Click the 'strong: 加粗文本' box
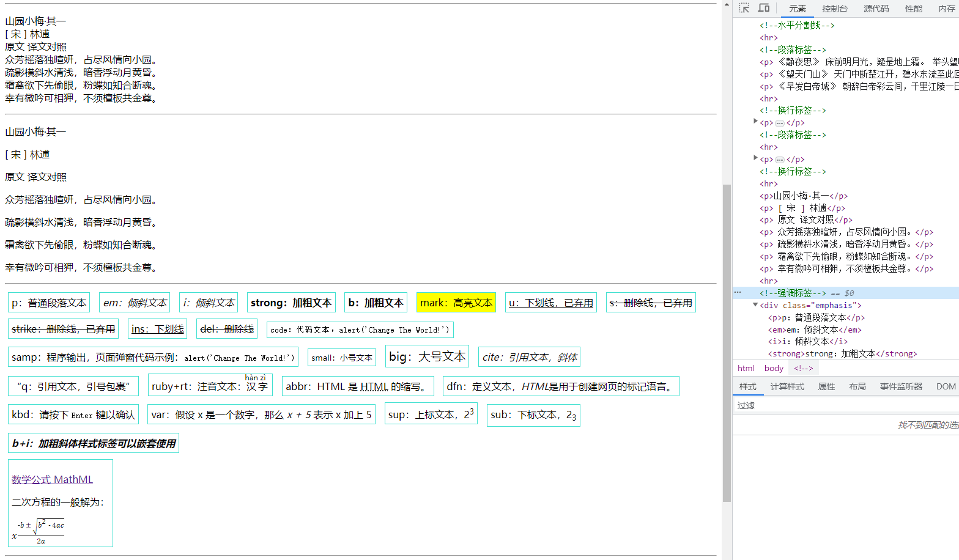This screenshot has height=560, width=959. pos(291,303)
